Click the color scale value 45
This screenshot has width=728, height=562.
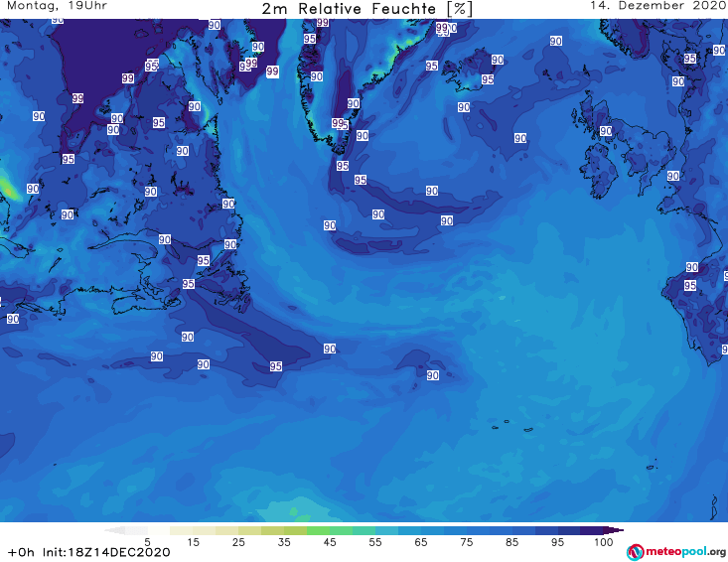point(330,542)
